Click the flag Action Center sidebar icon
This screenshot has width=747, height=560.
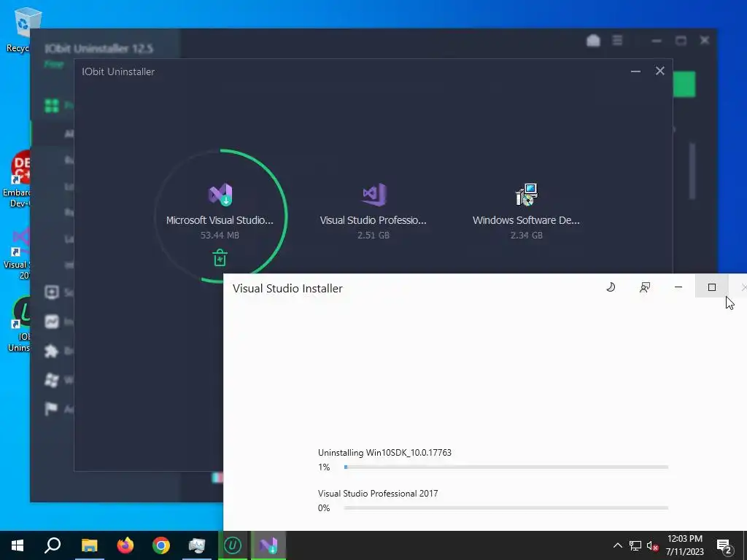point(52,408)
